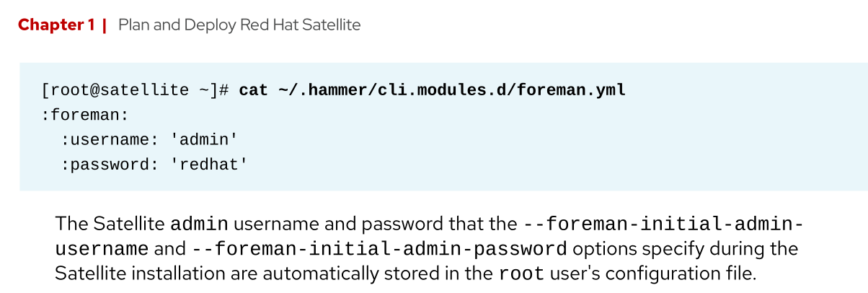Click the [root@satellite ~]# shell prompt
The width and height of the screenshot is (868, 293).
tap(135, 90)
